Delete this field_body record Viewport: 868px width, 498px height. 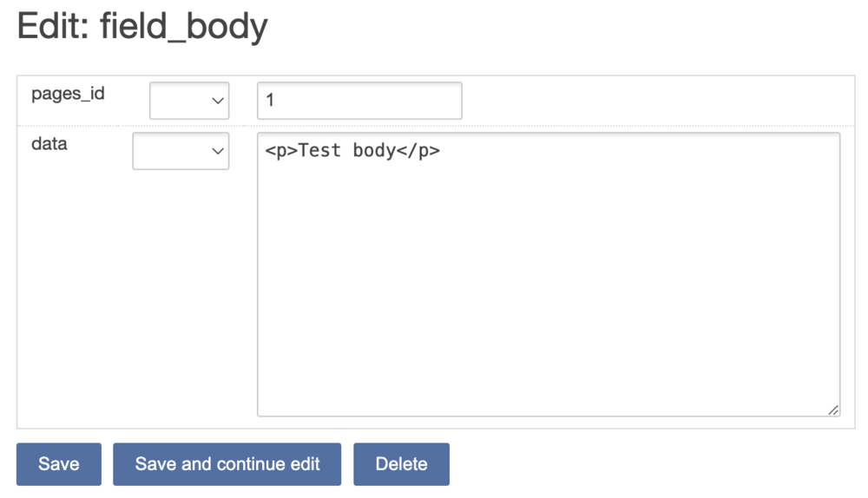[x=401, y=464]
